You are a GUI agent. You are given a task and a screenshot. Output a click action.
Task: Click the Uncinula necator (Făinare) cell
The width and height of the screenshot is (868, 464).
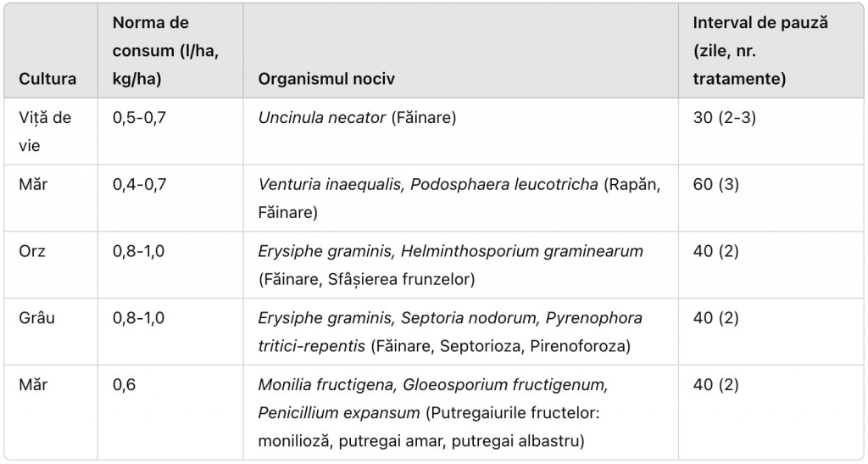pos(357,117)
